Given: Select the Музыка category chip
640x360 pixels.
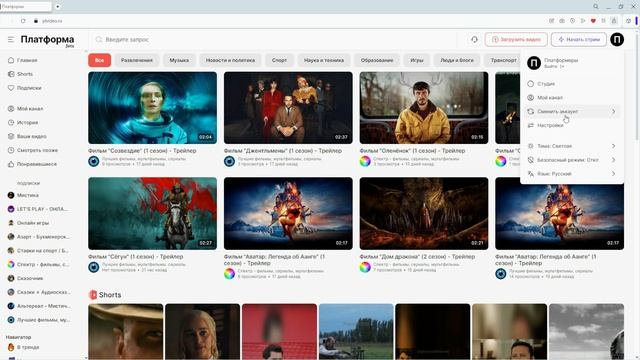Looking at the screenshot, I should click(x=179, y=60).
